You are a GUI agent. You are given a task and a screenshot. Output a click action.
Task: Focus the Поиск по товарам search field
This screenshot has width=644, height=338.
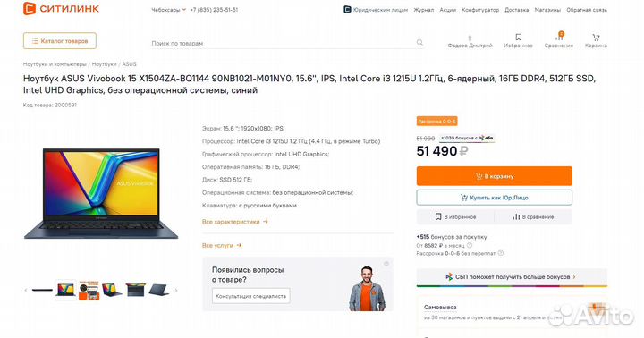click(x=284, y=43)
